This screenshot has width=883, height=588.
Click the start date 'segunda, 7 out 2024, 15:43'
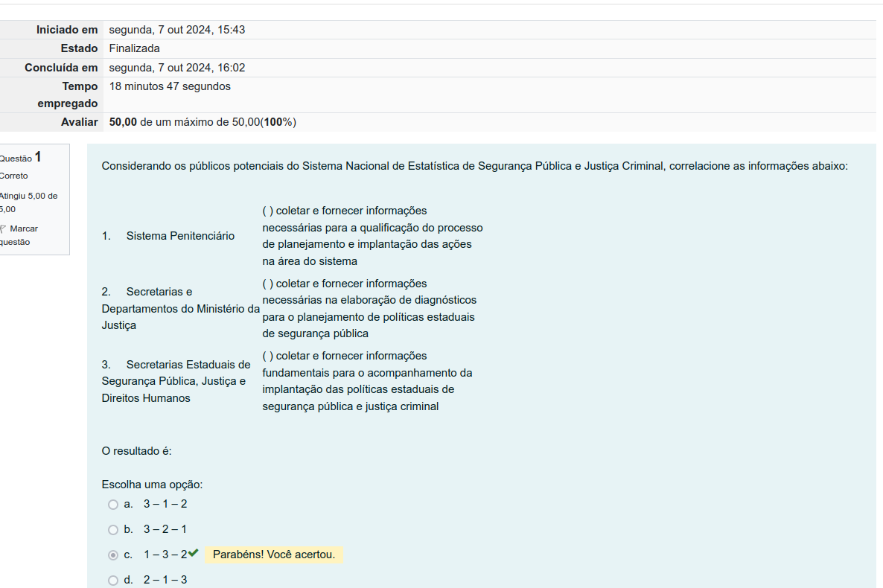[x=177, y=30]
